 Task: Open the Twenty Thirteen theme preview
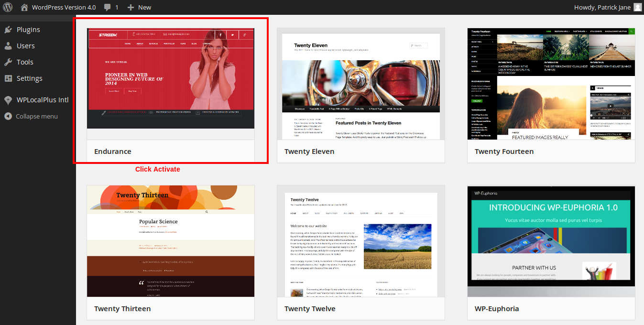[171, 241]
